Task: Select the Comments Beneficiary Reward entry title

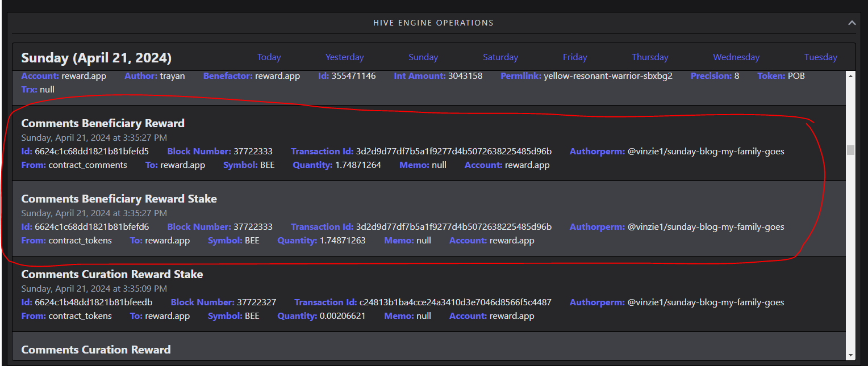Action: coord(103,123)
